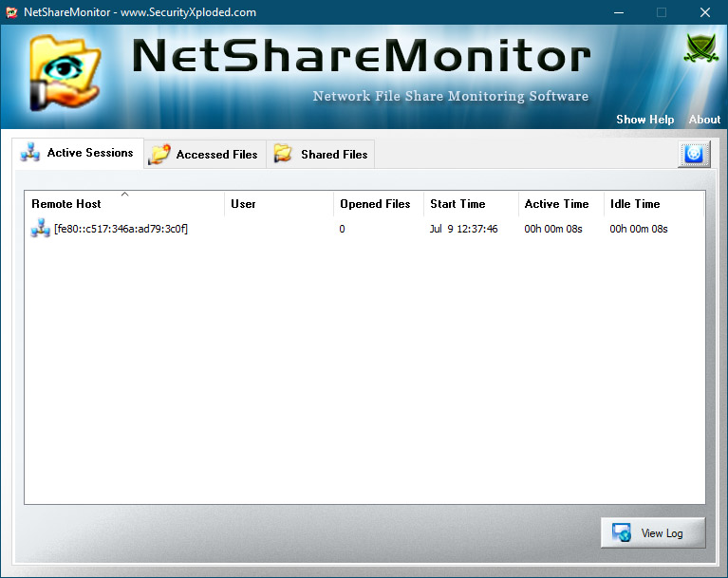
Task: Sort by User column header
Action: pyautogui.click(x=279, y=204)
